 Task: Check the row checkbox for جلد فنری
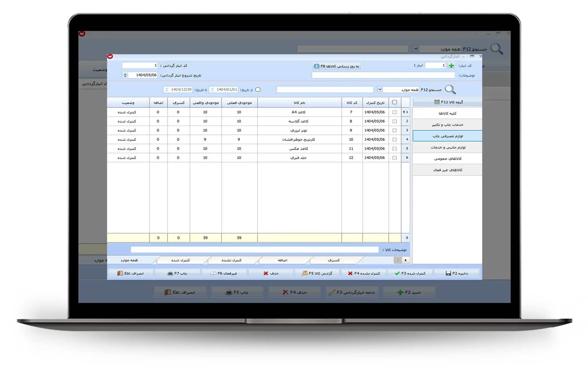(395, 158)
